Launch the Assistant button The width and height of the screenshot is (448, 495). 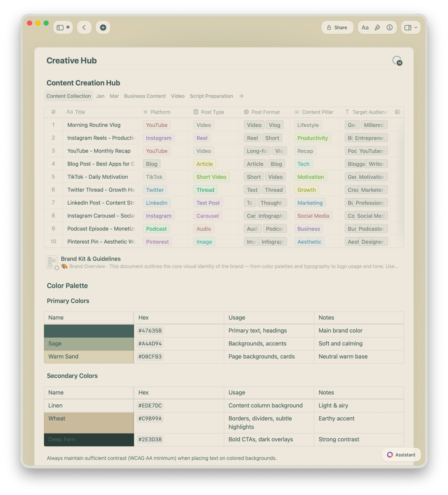click(x=401, y=455)
